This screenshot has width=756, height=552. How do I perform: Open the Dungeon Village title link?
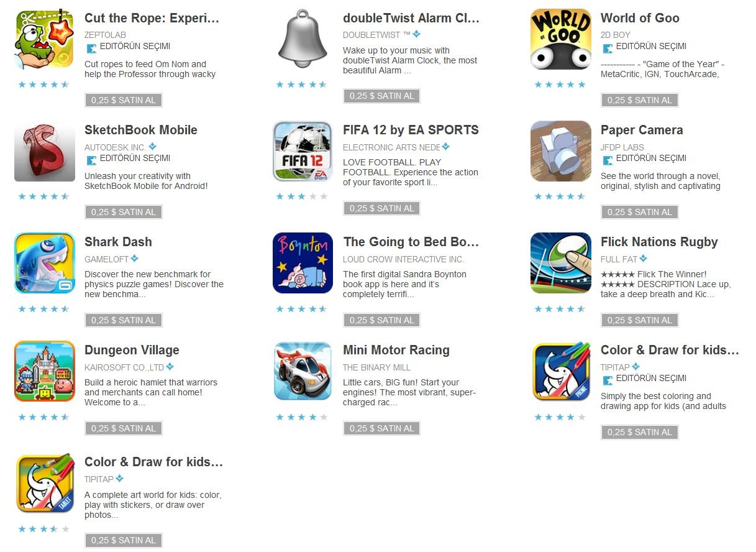coord(132,350)
